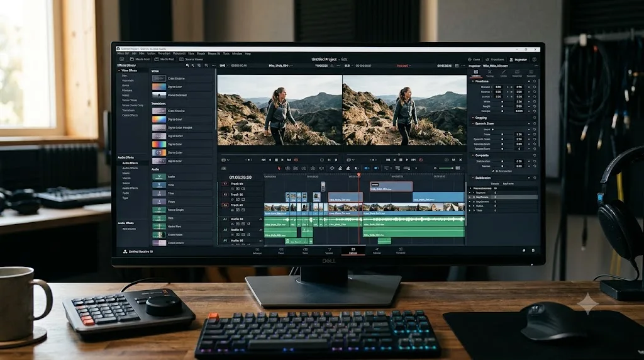Reset the Cropping section in Inspector
This screenshot has height=360, width=644.
tap(535, 118)
